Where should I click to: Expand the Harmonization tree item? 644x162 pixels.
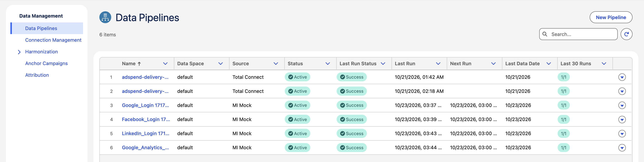click(x=19, y=52)
